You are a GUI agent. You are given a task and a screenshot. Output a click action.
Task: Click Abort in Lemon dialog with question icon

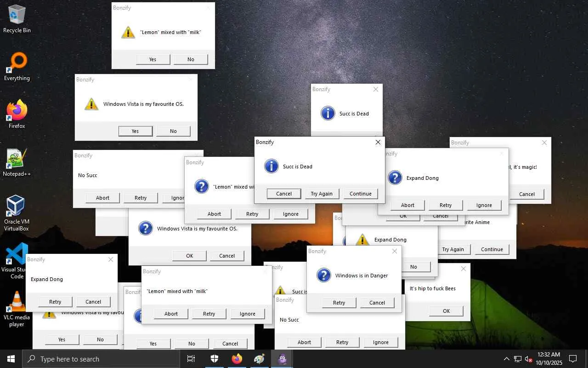(x=214, y=214)
